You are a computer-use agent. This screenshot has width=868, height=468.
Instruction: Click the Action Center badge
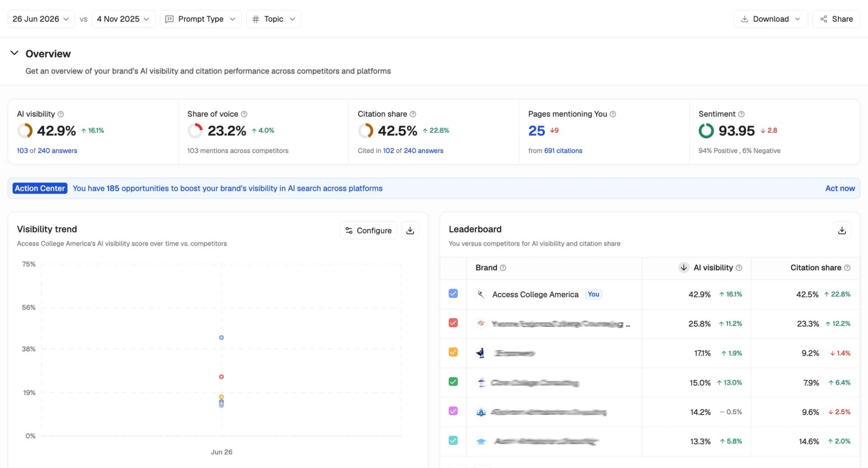tap(40, 188)
